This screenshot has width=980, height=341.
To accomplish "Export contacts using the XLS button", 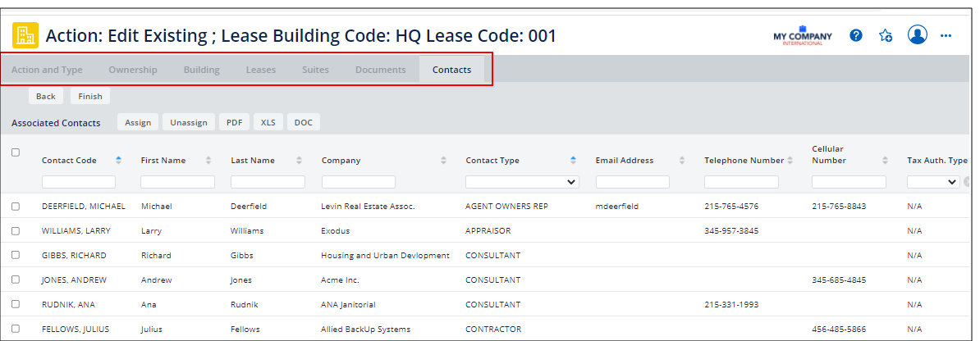I will (268, 122).
